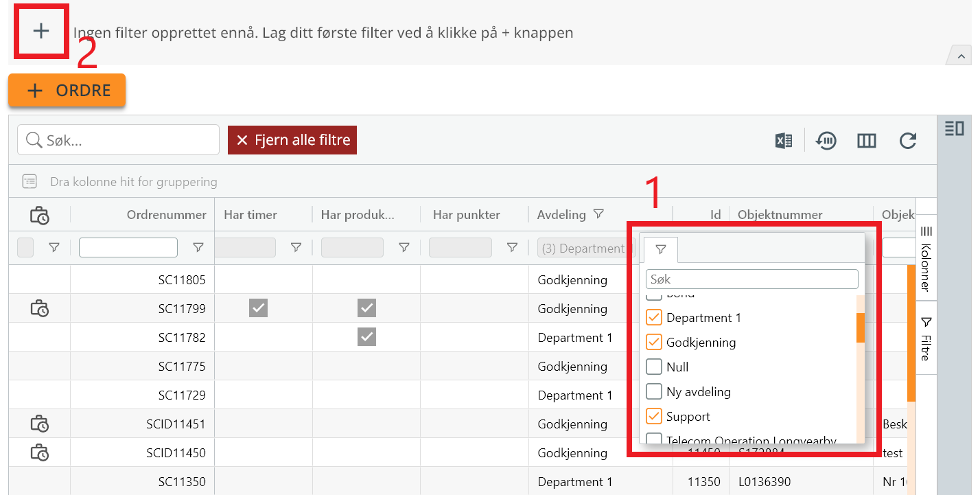Click the clock briefcase icon in row SC11799
This screenshot has height=495, width=980.
click(x=40, y=308)
